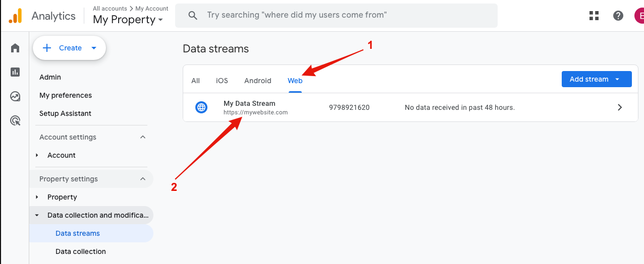The image size is (644, 264).
Task: Open the user account avatar
Action: (639, 16)
